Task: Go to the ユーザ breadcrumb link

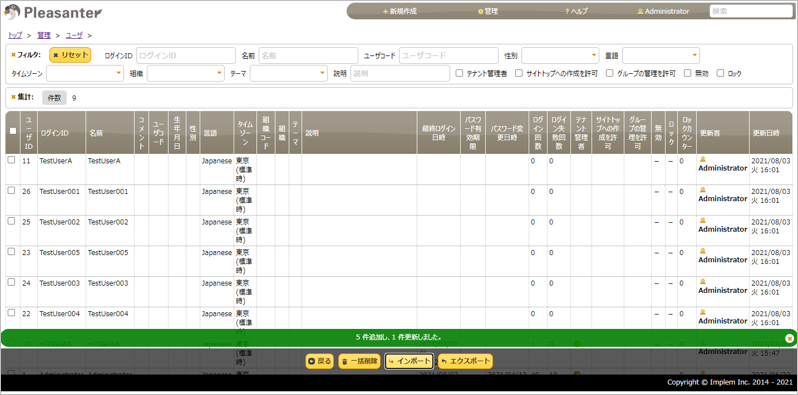Action: point(74,35)
